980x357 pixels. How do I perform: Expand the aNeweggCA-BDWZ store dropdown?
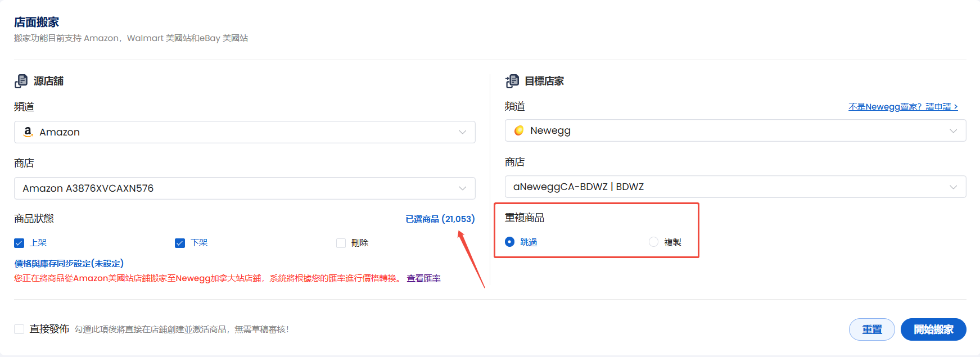735,187
